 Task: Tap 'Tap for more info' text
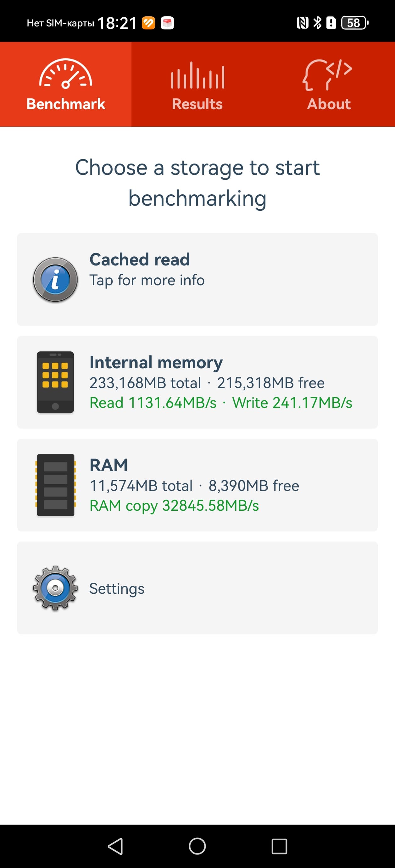point(147,280)
